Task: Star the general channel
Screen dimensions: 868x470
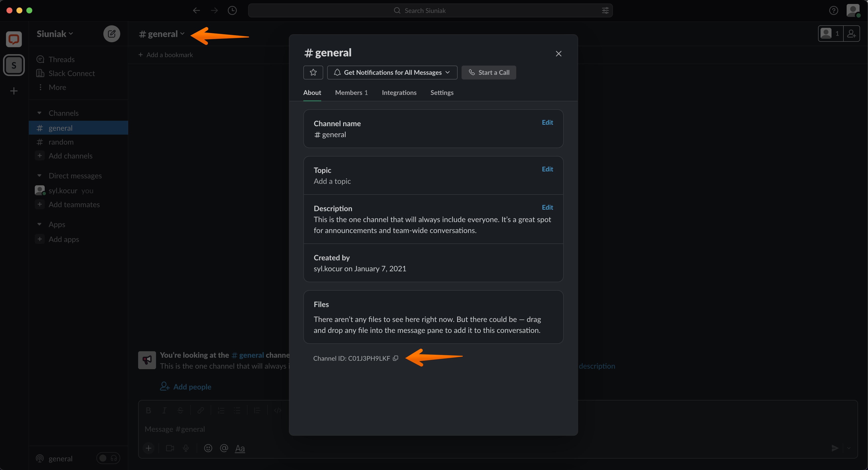Action: (313, 73)
